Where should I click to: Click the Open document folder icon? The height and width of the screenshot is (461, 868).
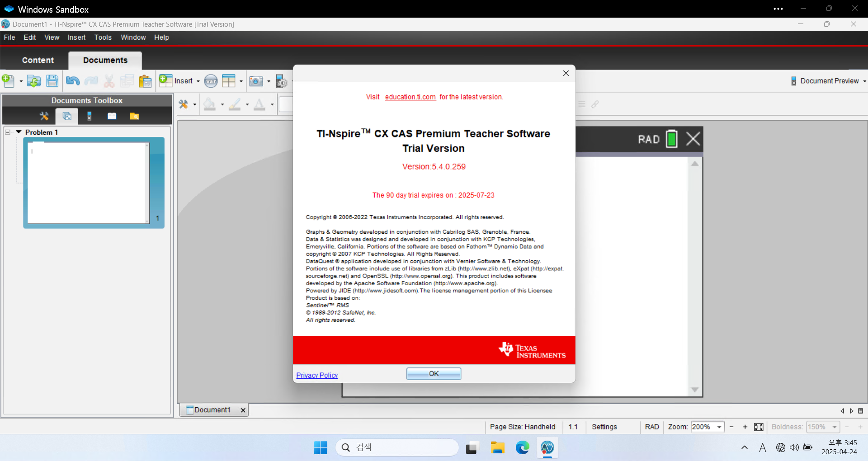tap(33, 81)
